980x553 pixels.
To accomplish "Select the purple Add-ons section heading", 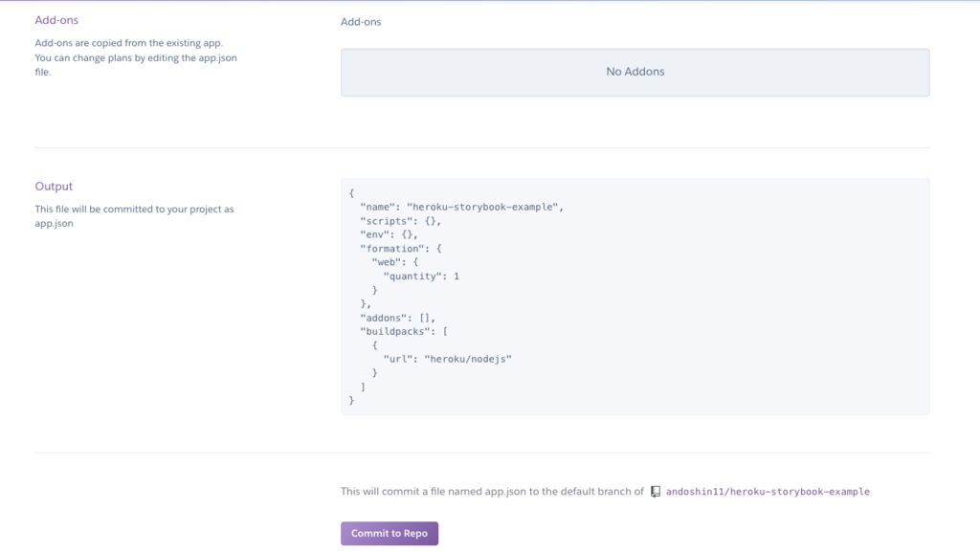I will pos(56,20).
